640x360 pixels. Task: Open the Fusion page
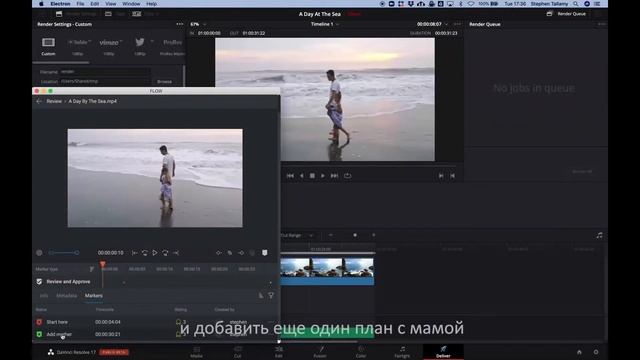[320, 351]
